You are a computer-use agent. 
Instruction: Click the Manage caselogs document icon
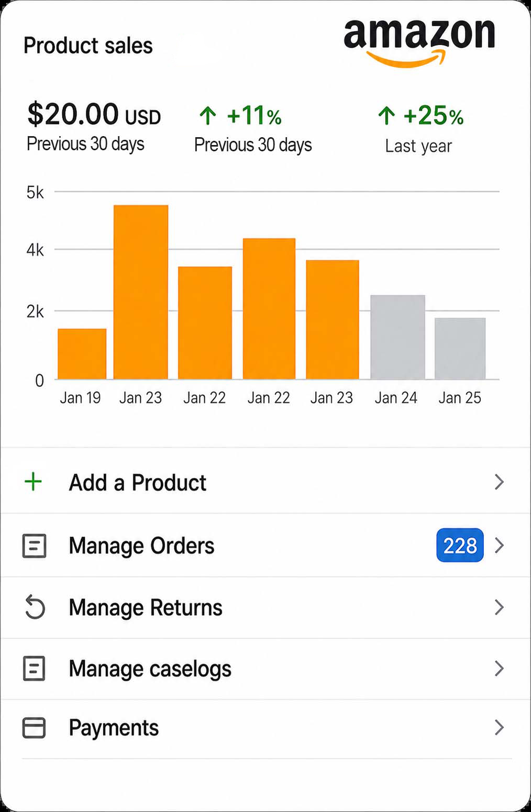(x=35, y=669)
